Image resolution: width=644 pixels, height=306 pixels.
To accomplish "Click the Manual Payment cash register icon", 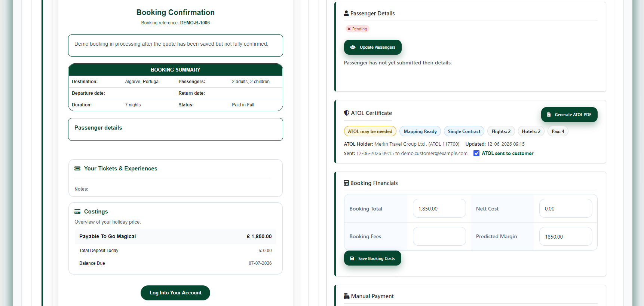I will [x=347, y=296].
